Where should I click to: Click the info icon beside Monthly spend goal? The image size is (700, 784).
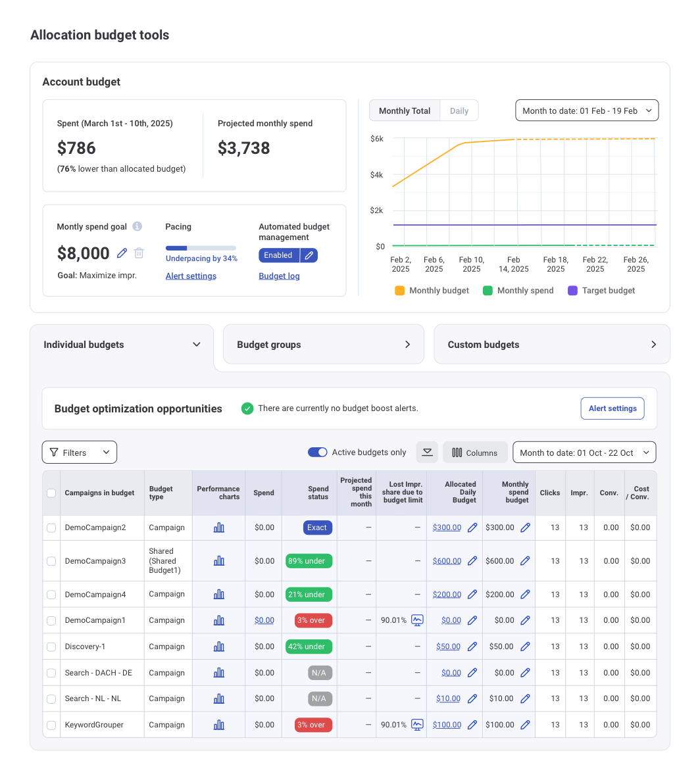pos(137,226)
